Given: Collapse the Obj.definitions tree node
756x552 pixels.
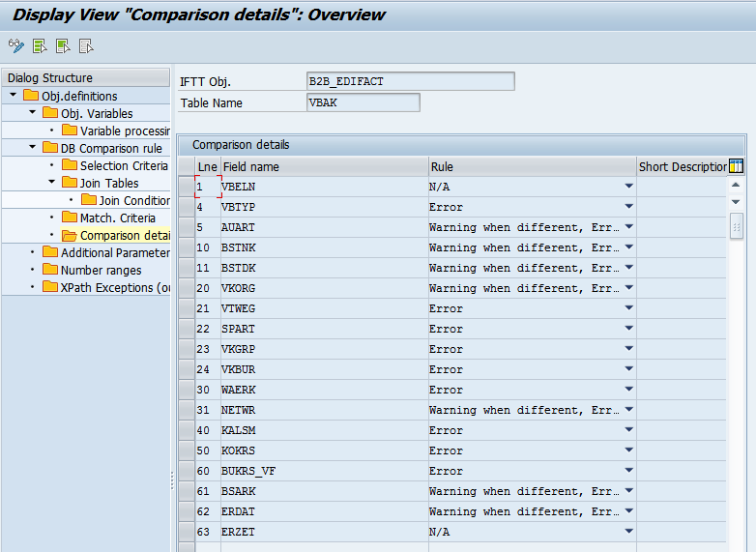Looking at the screenshot, I should click(x=13, y=96).
